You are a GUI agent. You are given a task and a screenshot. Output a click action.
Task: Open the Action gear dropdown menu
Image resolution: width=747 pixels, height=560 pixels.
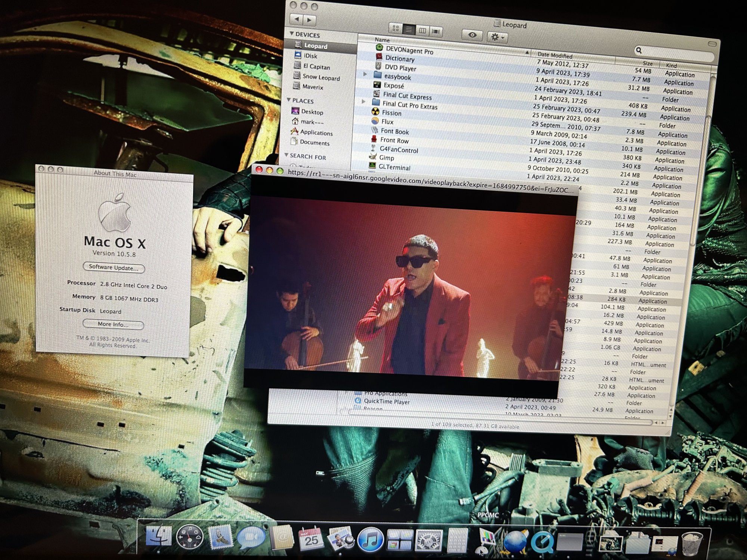click(x=497, y=37)
